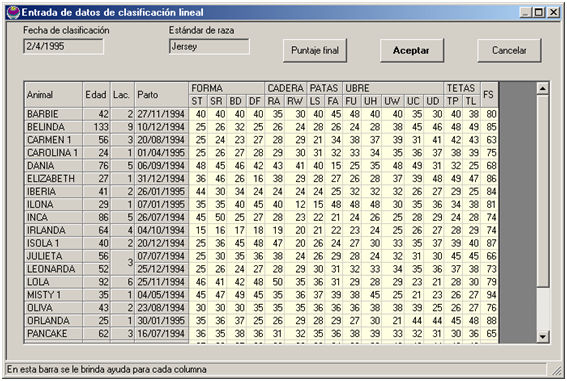
Task: Focus the Estándar de raza field
Action: pos(209,46)
